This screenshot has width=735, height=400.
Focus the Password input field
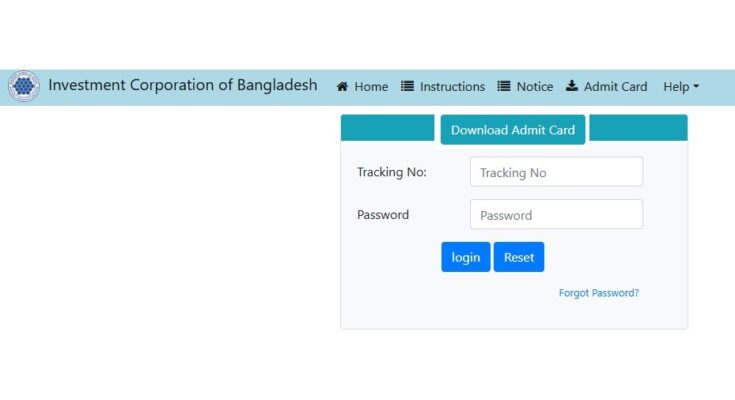click(556, 215)
